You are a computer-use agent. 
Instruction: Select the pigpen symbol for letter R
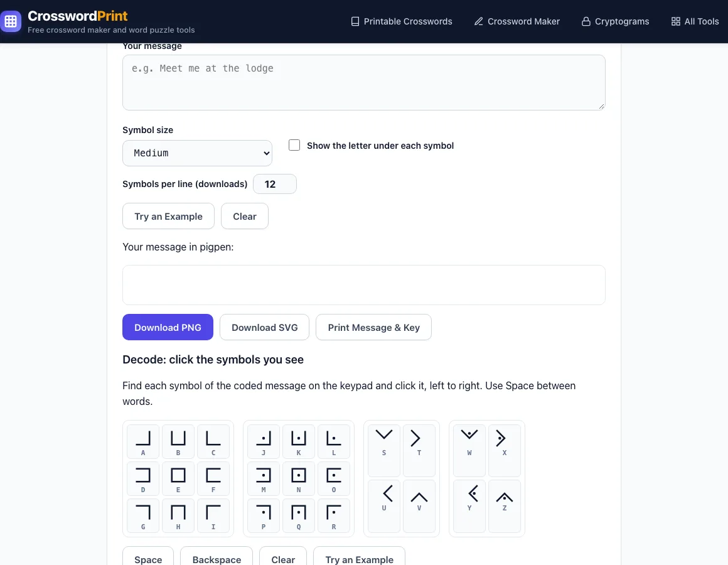point(334,516)
